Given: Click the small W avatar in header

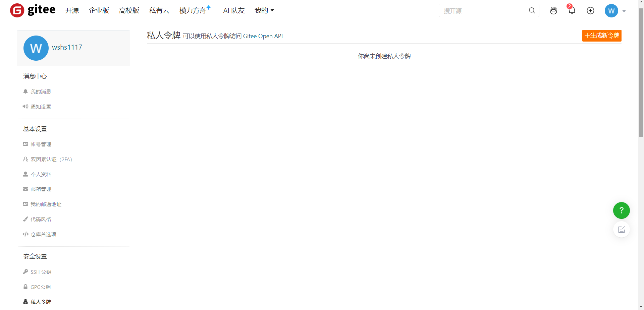Looking at the screenshot, I should point(611,11).
